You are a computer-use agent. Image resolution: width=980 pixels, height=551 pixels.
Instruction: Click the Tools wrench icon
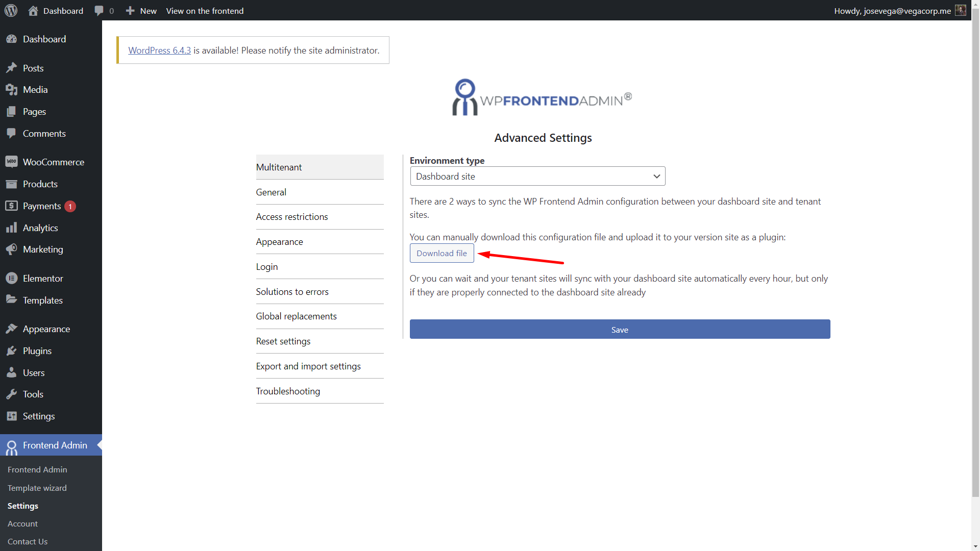tap(11, 394)
